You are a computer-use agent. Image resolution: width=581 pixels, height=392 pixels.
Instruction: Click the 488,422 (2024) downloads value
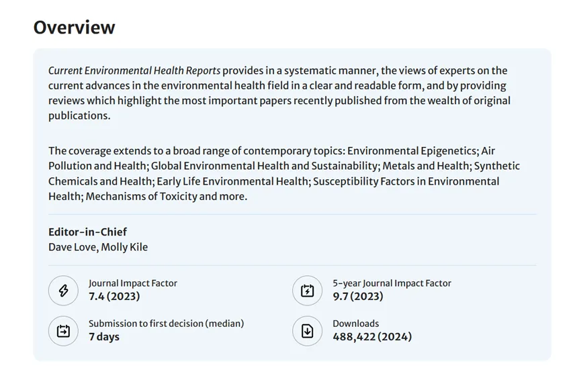coord(372,337)
